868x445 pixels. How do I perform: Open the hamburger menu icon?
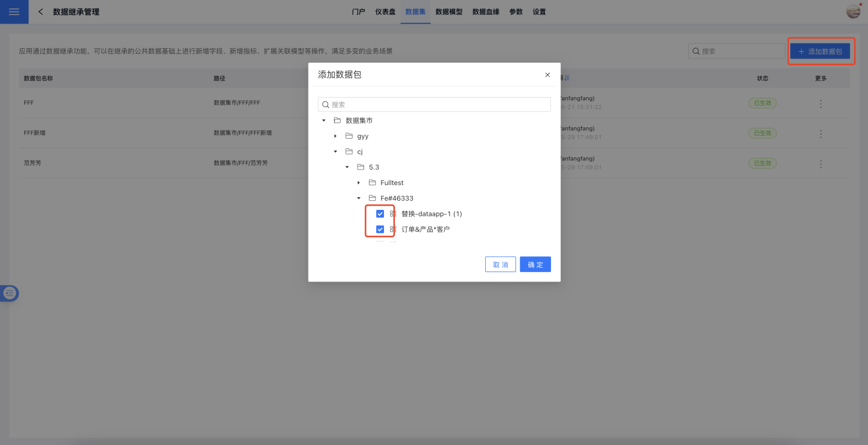[14, 12]
